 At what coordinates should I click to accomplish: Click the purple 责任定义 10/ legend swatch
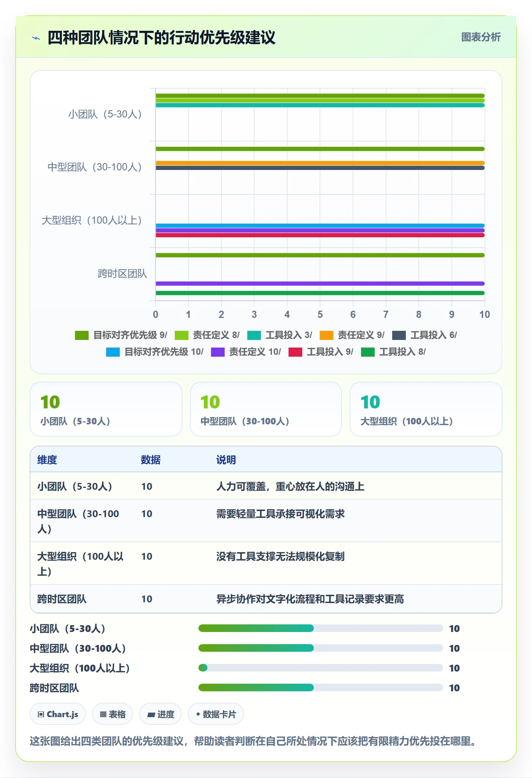click(x=218, y=352)
